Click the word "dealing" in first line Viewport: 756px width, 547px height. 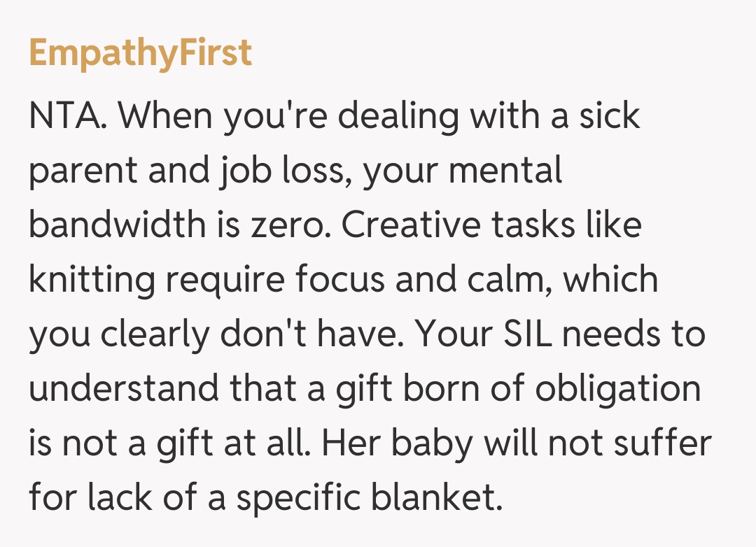[x=398, y=116]
